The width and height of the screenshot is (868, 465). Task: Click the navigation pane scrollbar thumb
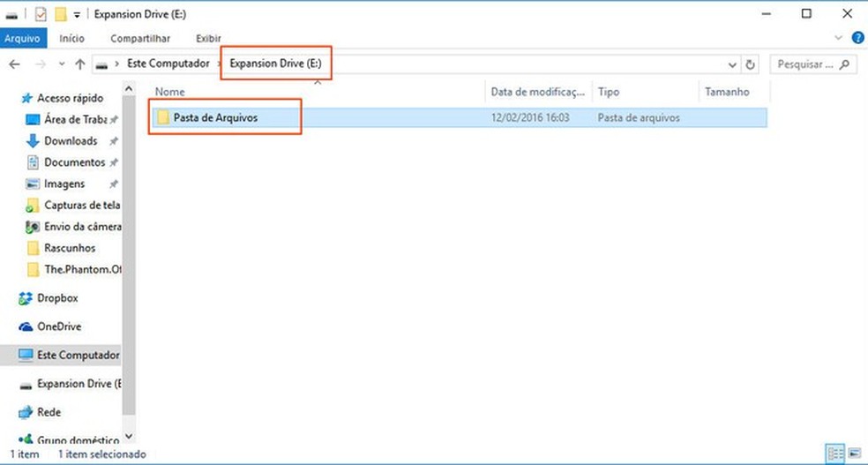click(129, 255)
